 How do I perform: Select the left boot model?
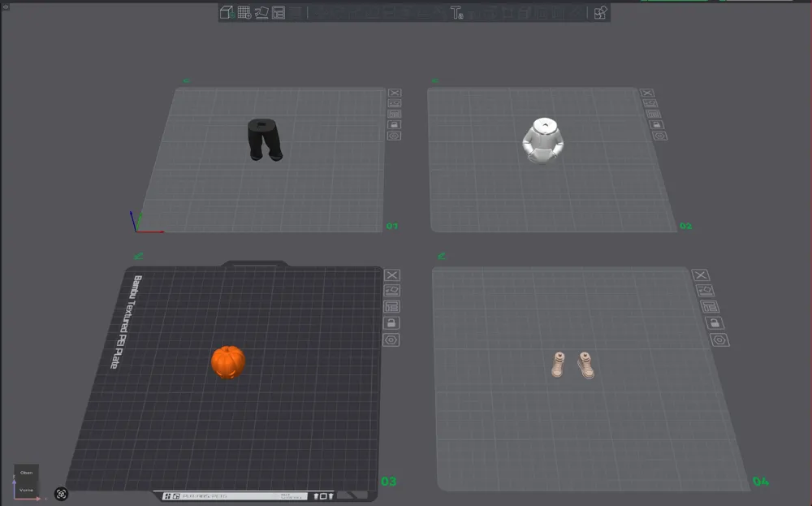558,365
